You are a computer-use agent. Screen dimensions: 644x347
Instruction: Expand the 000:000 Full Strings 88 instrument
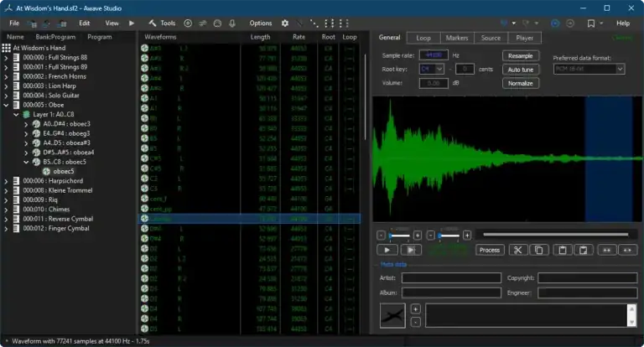click(6, 58)
